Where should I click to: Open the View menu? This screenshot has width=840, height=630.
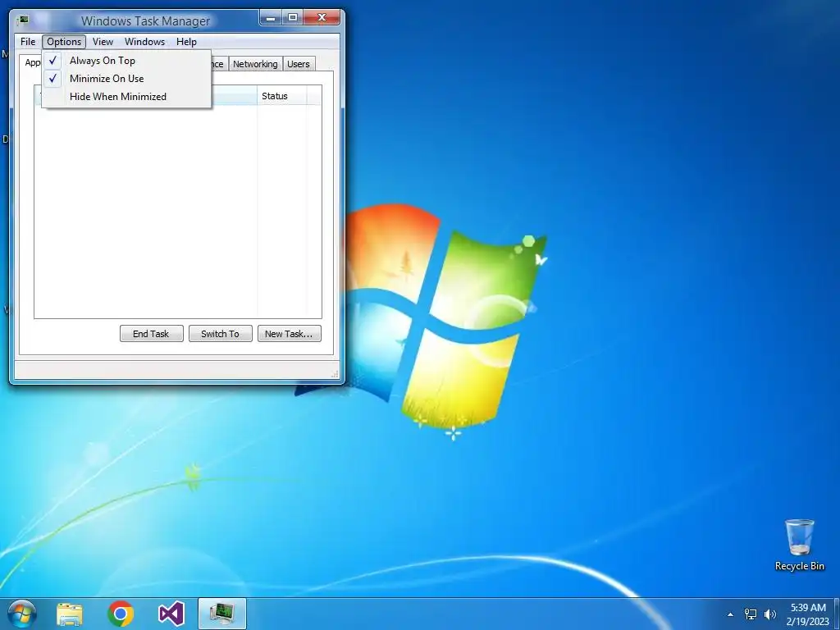103,42
